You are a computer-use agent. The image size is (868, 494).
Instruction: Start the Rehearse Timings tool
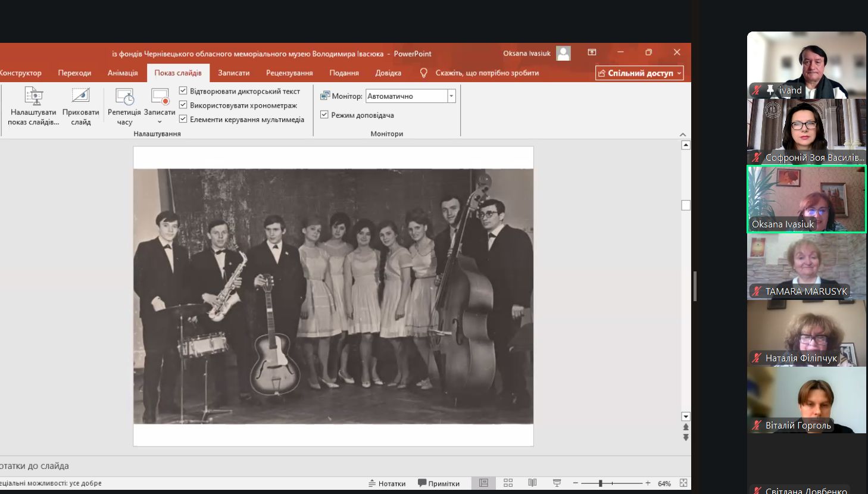pos(124,96)
